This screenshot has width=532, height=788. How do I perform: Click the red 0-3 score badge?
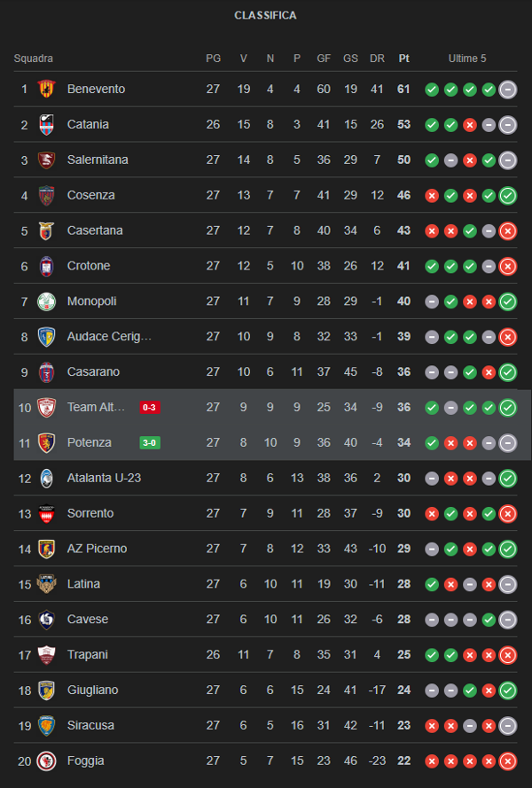(150, 408)
